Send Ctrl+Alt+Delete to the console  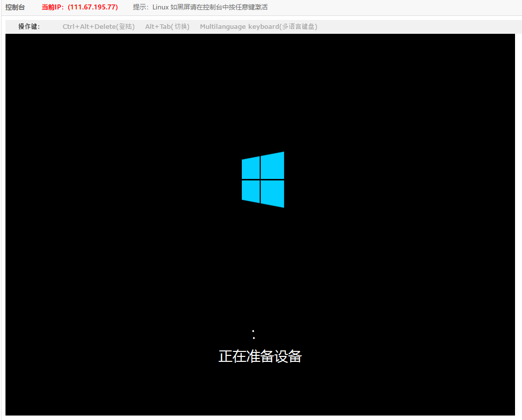click(99, 27)
